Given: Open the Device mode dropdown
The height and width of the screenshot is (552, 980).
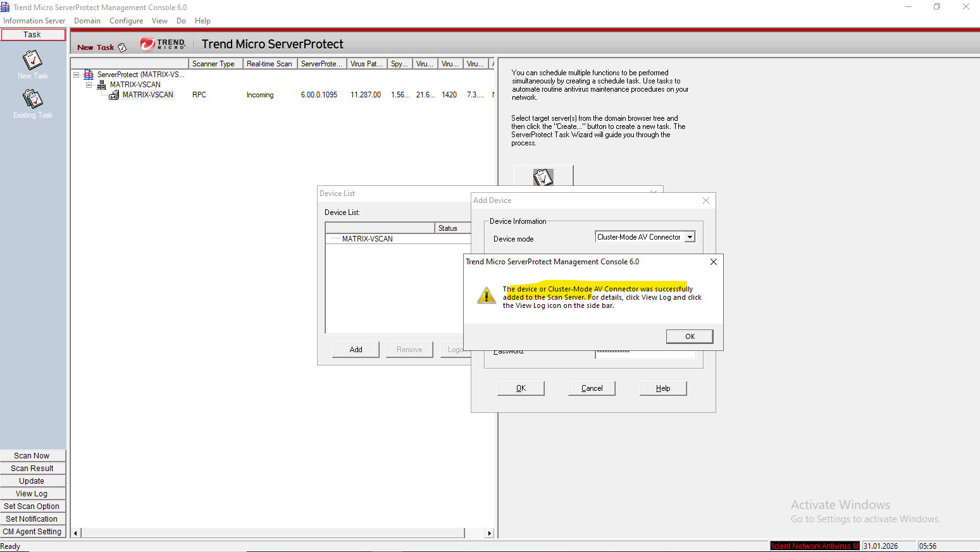Looking at the screenshot, I should click(x=690, y=237).
